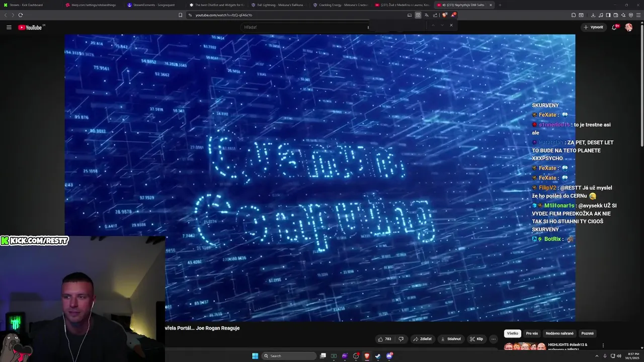Open a new browser tab
The width and height of the screenshot is (644, 362).
click(500, 5)
